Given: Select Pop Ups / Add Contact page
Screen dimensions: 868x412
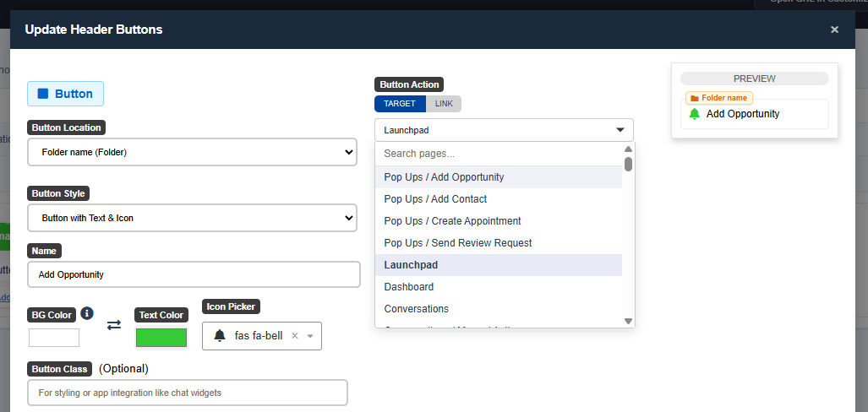Looking at the screenshot, I should pyautogui.click(x=498, y=199).
